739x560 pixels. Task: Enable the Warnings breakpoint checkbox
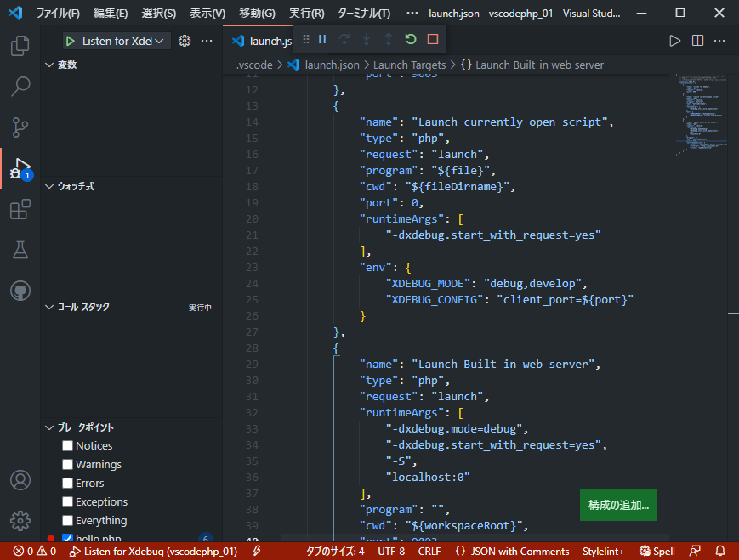coord(67,464)
